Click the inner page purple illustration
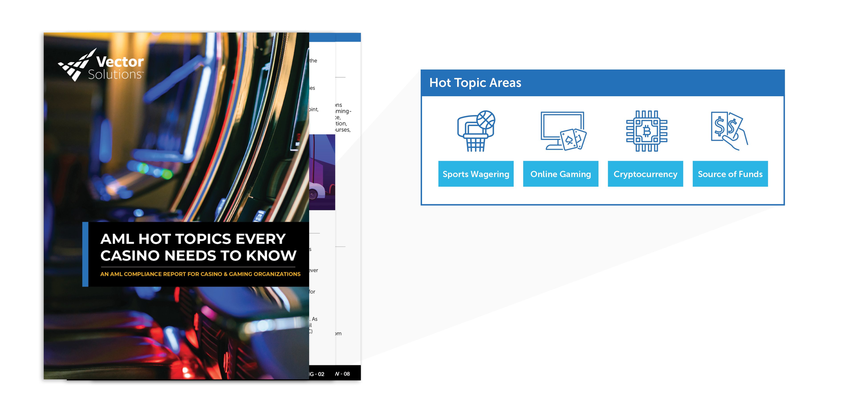The width and height of the screenshot is (868, 401). (x=322, y=172)
